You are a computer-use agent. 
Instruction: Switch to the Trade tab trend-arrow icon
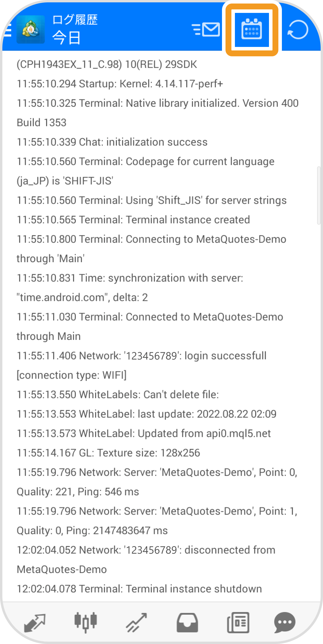137,622
